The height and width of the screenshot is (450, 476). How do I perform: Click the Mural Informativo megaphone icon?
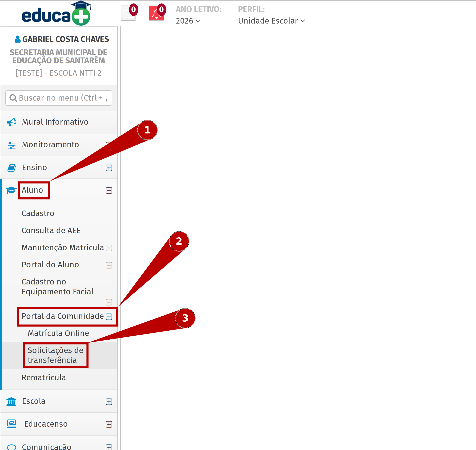[11, 122]
